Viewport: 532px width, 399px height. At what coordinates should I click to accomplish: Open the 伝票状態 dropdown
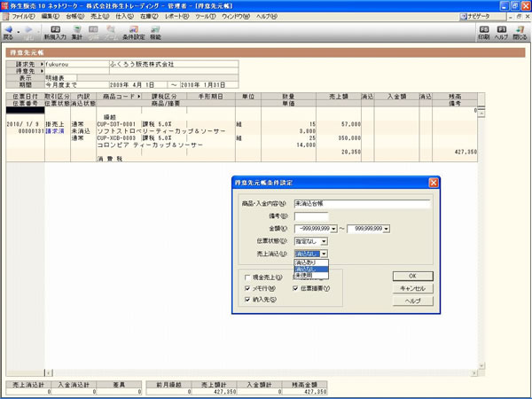click(x=324, y=241)
